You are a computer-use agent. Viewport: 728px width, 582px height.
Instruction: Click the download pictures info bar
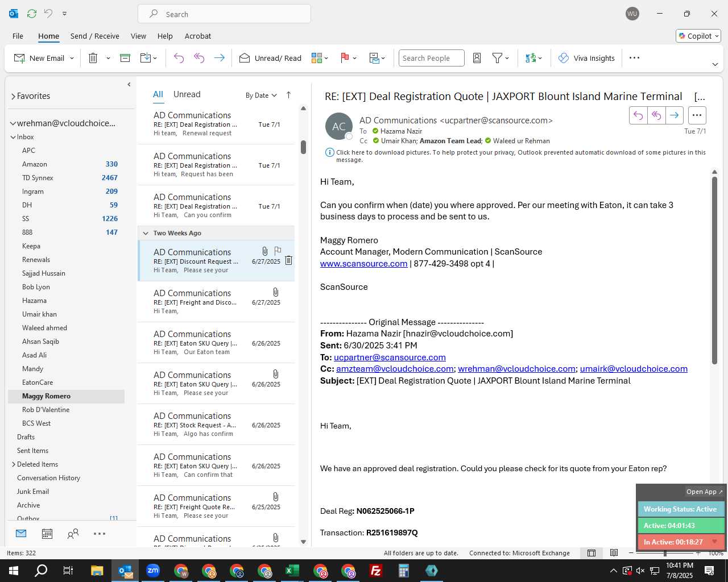515,156
